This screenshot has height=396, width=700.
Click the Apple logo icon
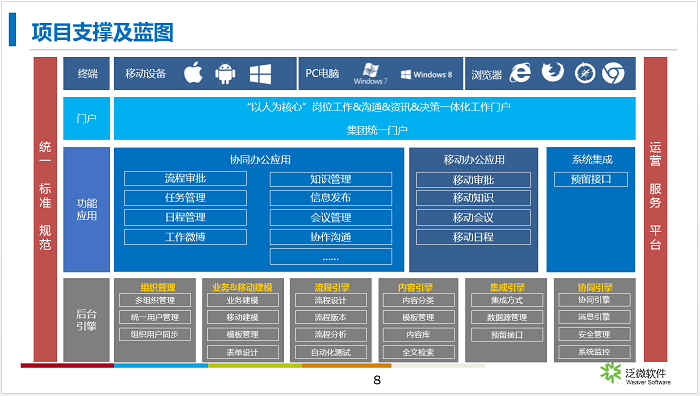(x=193, y=73)
